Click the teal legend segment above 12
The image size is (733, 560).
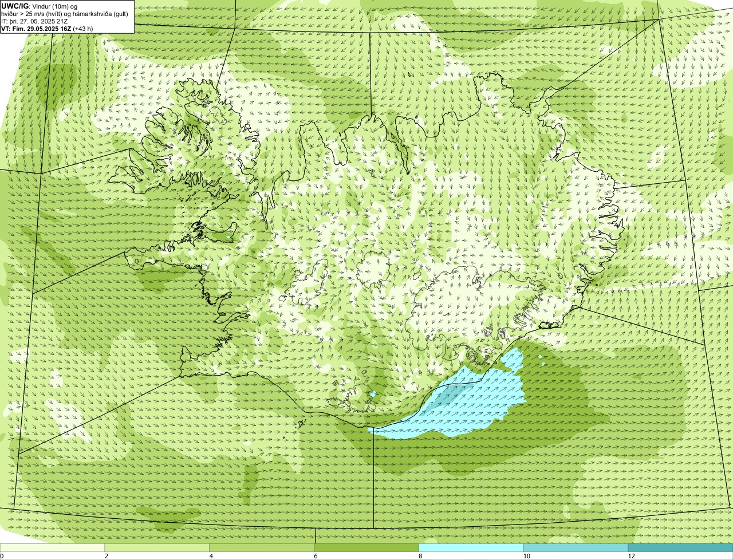pos(680,547)
